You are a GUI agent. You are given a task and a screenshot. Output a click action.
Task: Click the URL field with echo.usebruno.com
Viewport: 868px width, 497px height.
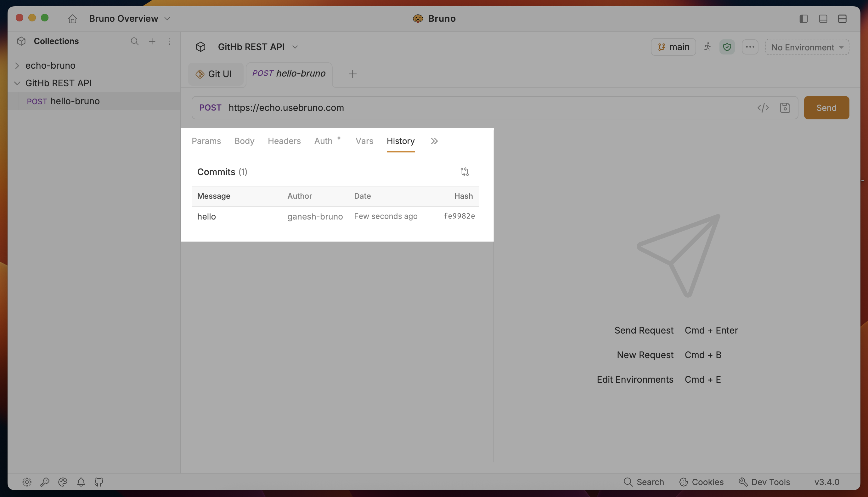pyautogui.click(x=488, y=107)
